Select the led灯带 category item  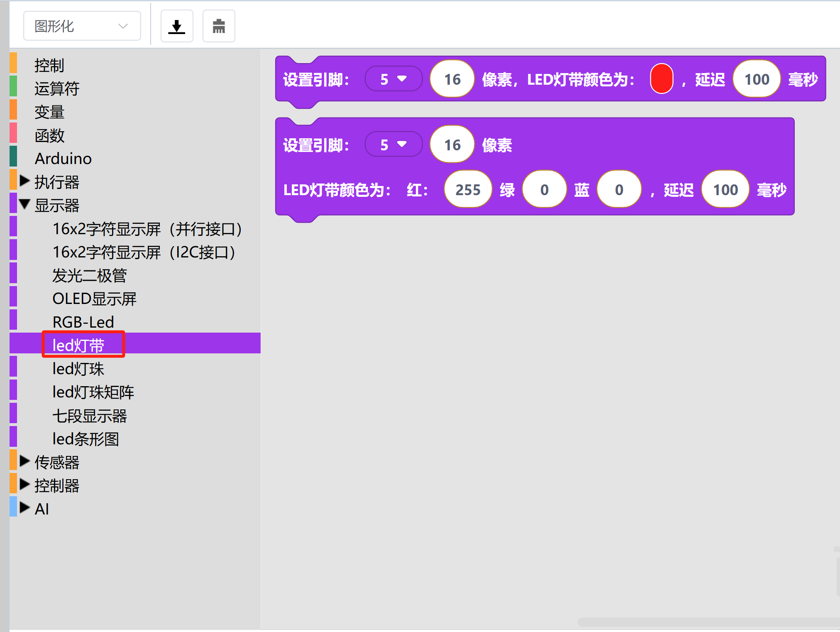click(x=78, y=345)
